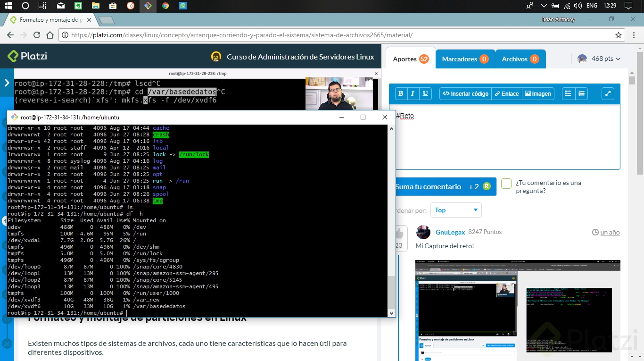
Task: Open the Wi-Fi network tray icon
Action: (x=567, y=6)
